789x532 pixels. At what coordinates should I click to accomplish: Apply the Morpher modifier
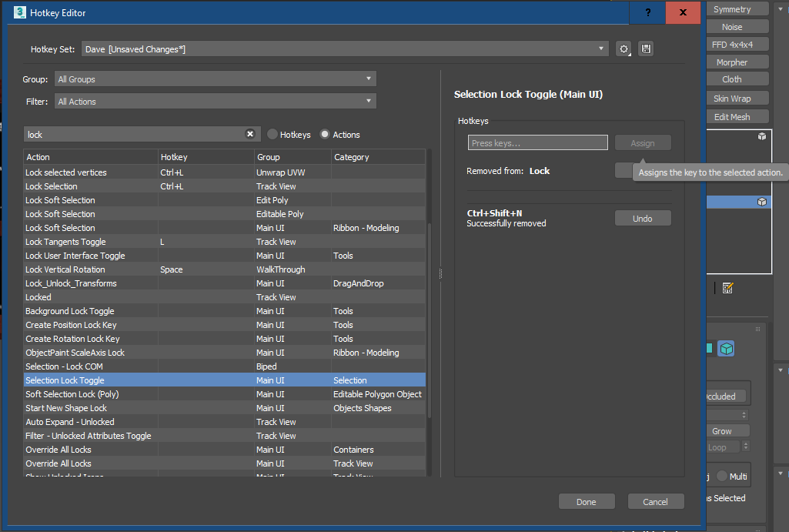pos(737,62)
